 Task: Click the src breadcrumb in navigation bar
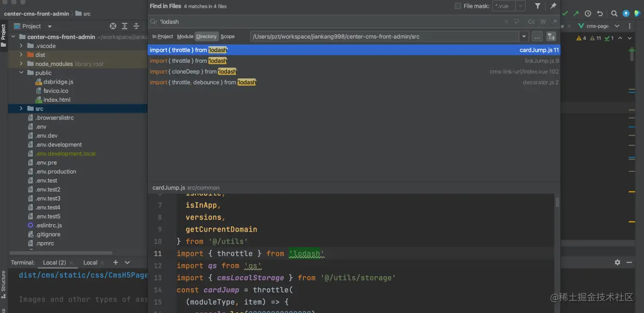click(x=83, y=14)
